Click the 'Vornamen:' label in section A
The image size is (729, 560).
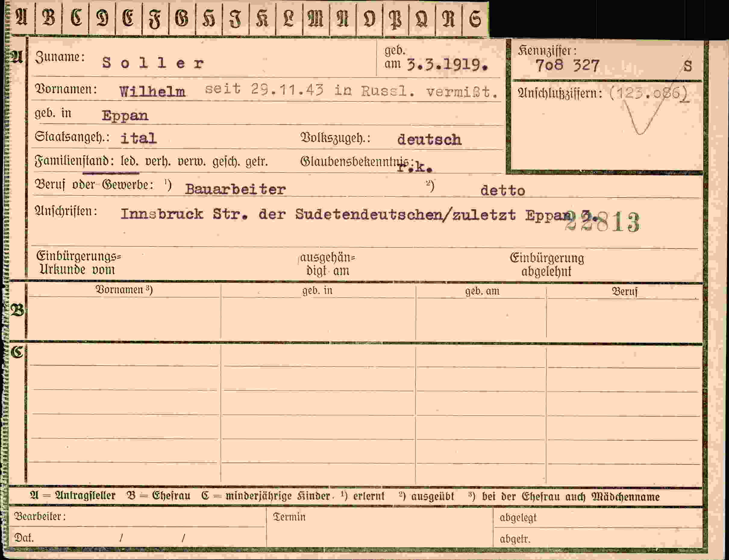[66, 89]
